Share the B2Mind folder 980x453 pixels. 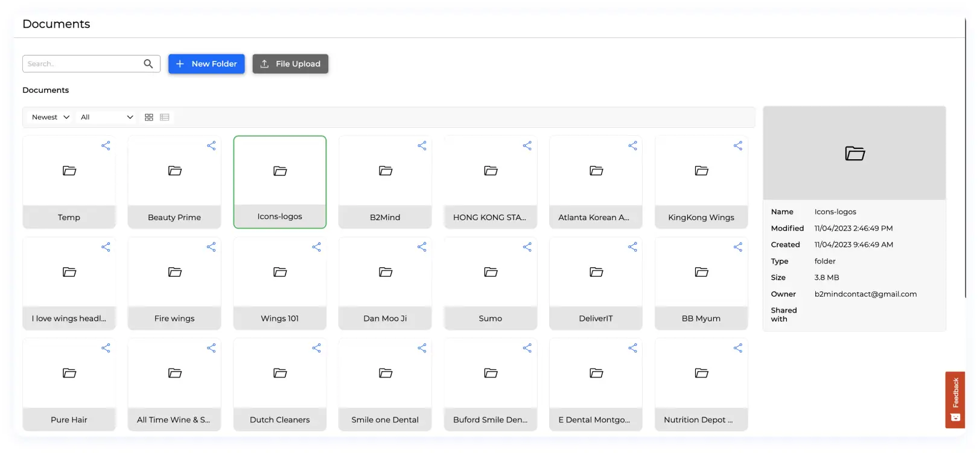click(x=422, y=146)
